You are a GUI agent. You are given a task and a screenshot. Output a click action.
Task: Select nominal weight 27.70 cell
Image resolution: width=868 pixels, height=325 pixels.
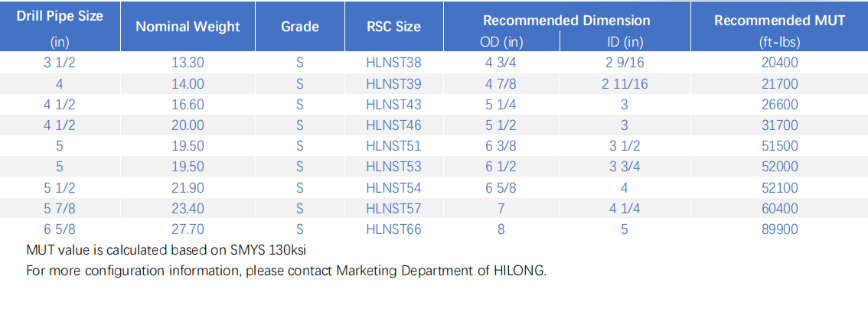pos(188,229)
